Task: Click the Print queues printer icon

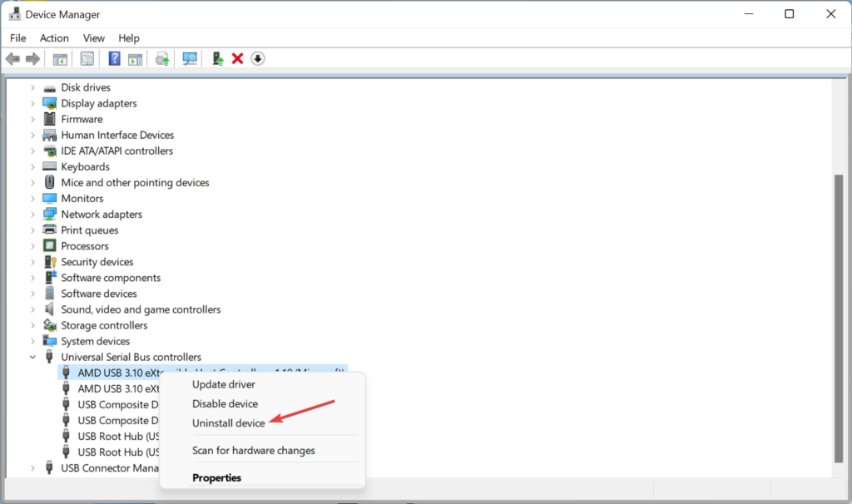Action: coord(49,230)
